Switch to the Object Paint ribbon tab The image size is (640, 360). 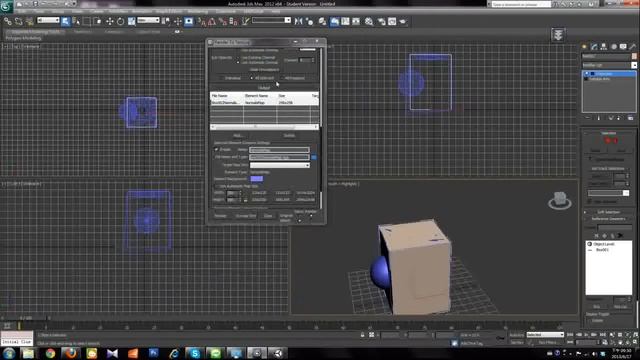148,31
